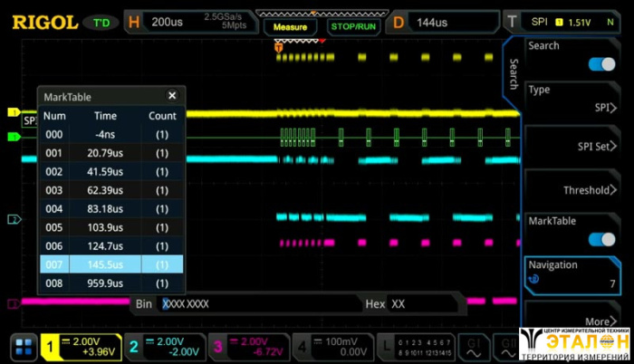Screen dimensions: 634x364
Task: Select the Search side tab
Action: (514, 72)
